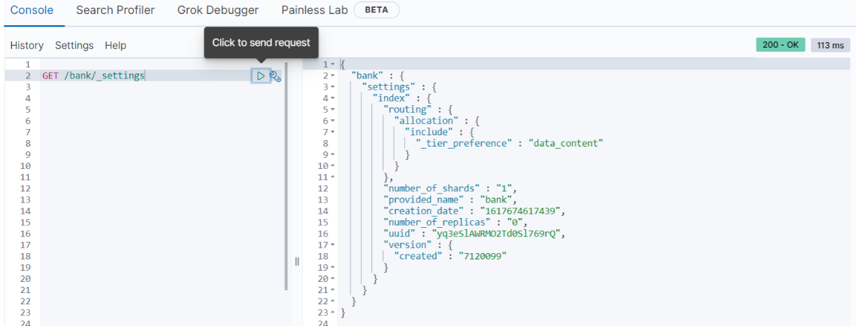Open console Settings
This screenshot has width=868, height=326.
pyautogui.click(x=74, y=46)
